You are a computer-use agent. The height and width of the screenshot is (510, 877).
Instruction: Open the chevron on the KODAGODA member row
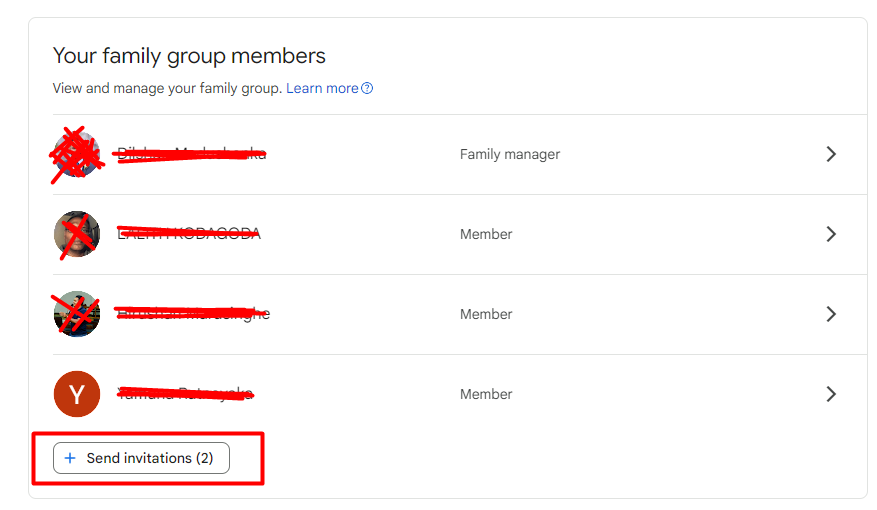point(831,234)
